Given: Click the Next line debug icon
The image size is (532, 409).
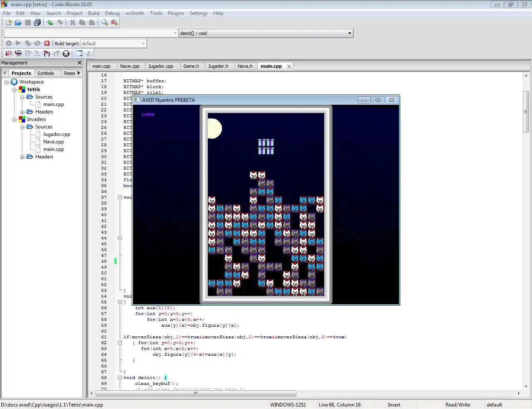Looking at the screenshot, I should point(28,54).
